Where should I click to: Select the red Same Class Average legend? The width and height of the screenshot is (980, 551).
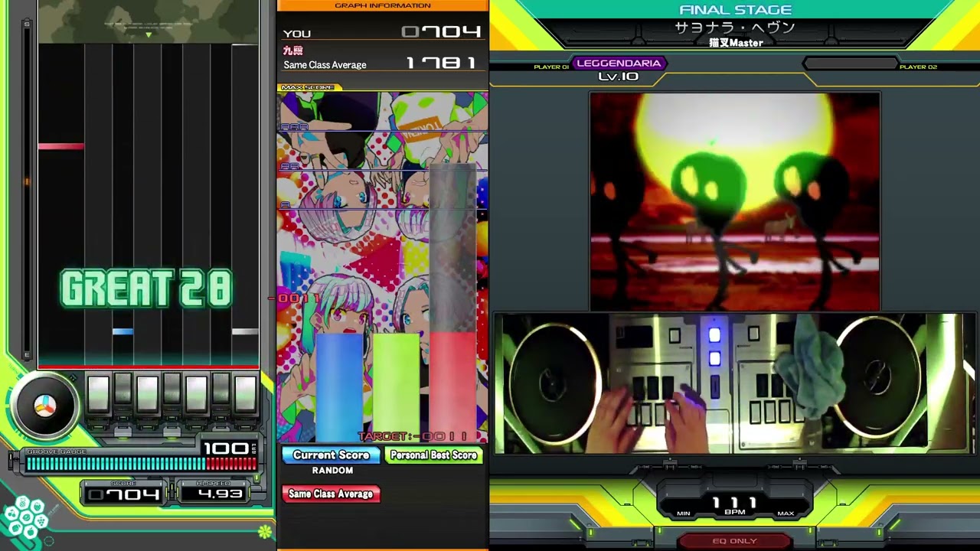pos(331,494)
